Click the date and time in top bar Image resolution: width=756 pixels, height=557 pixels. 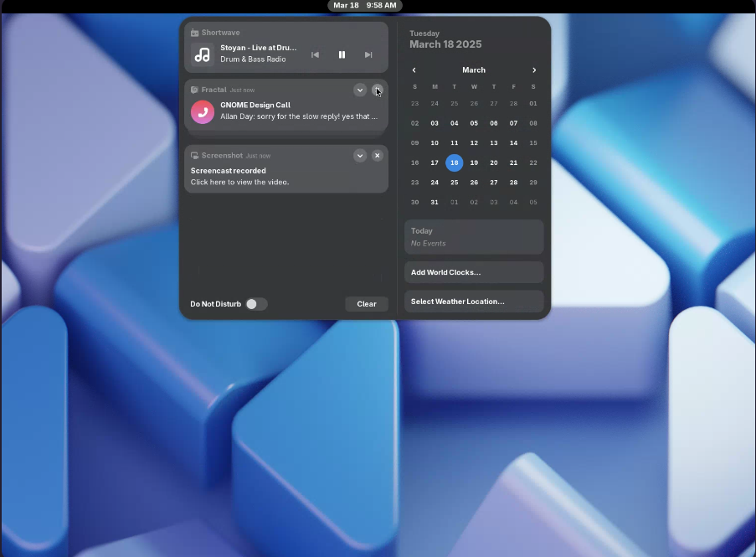point(365,6)
